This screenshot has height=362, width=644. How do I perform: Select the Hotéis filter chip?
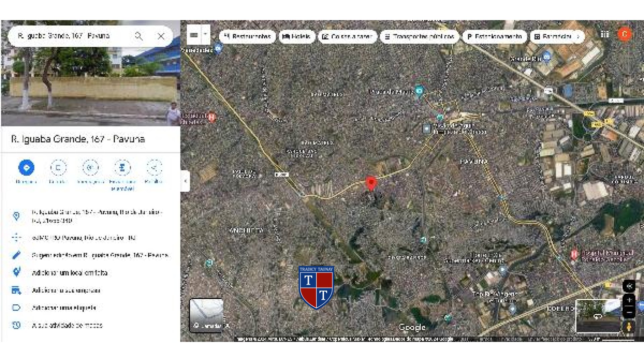[x=297, y=37]
